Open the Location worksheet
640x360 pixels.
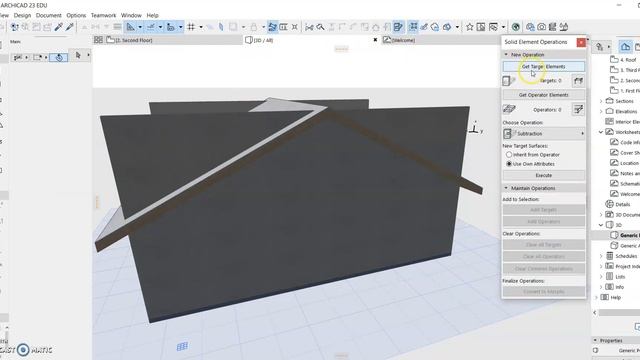click(625, 163)
